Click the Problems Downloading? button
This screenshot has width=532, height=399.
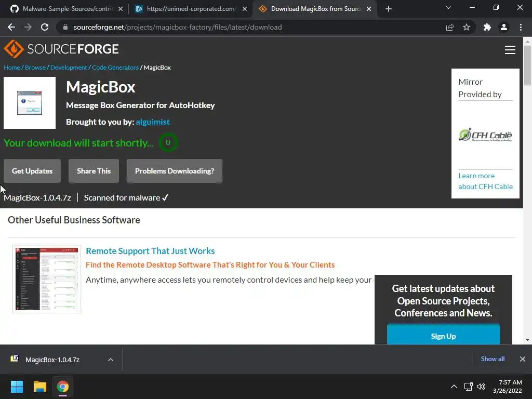[x=175, y=171]
